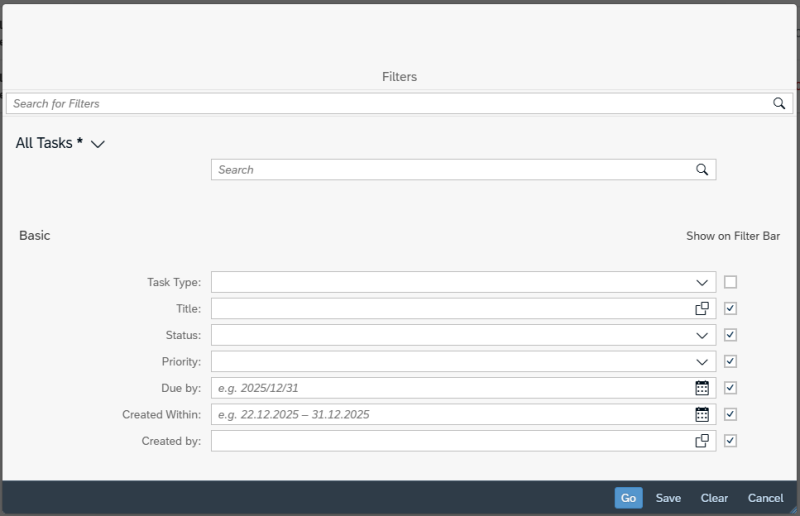Open calendar picker for Created Within
The width and height of the screenshot is (800, 516).
702,414
